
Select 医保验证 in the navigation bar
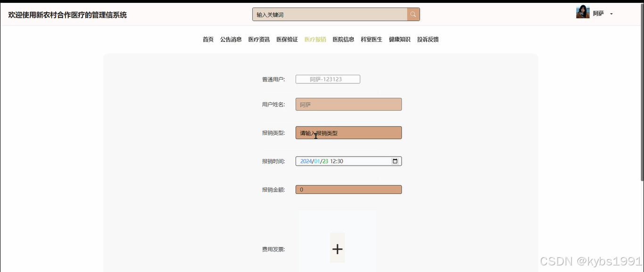pyautogui.click(x=287, y=40)
